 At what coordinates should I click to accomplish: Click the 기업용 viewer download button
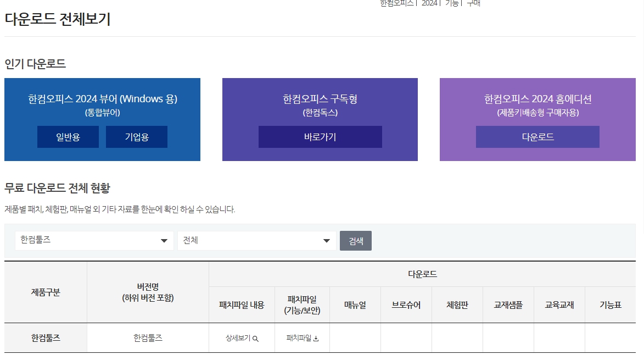click(137, 137)
